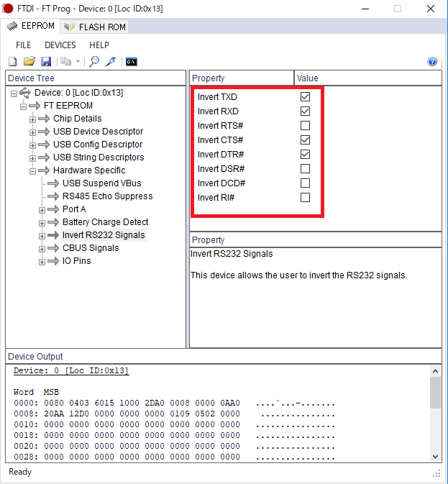Open the dropdown arrow beside the Copy icon
The image size is (448, 484).
coord(78,62)
